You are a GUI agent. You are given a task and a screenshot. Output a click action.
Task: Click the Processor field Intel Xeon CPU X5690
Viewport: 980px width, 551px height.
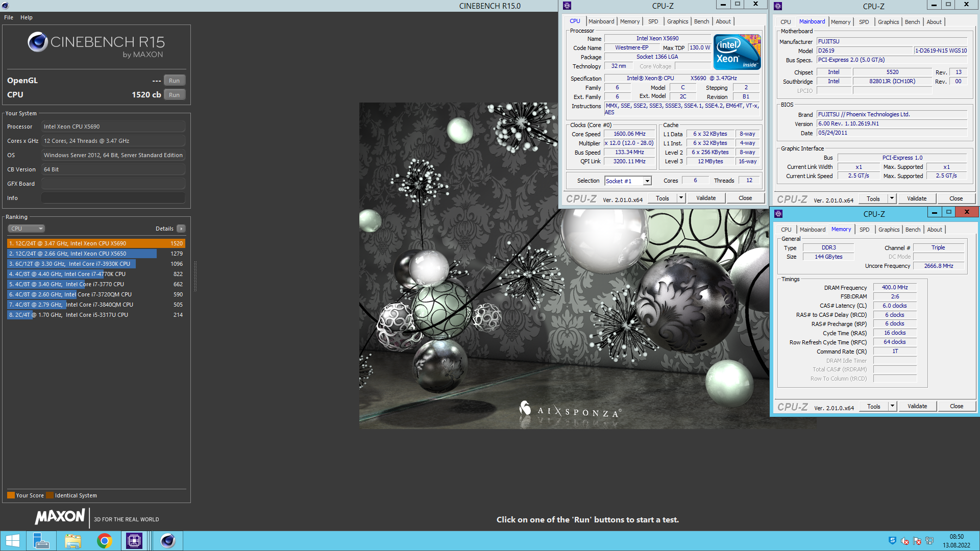point(113,127)
